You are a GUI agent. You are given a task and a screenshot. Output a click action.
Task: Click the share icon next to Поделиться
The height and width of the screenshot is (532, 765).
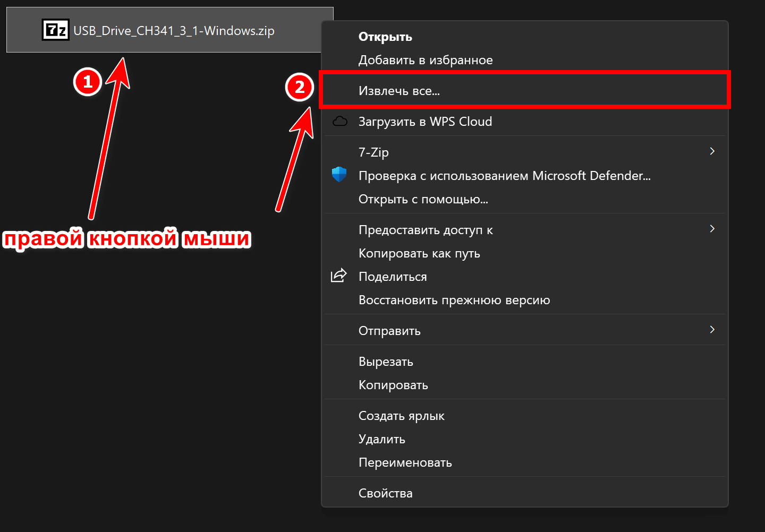point(339,276)
